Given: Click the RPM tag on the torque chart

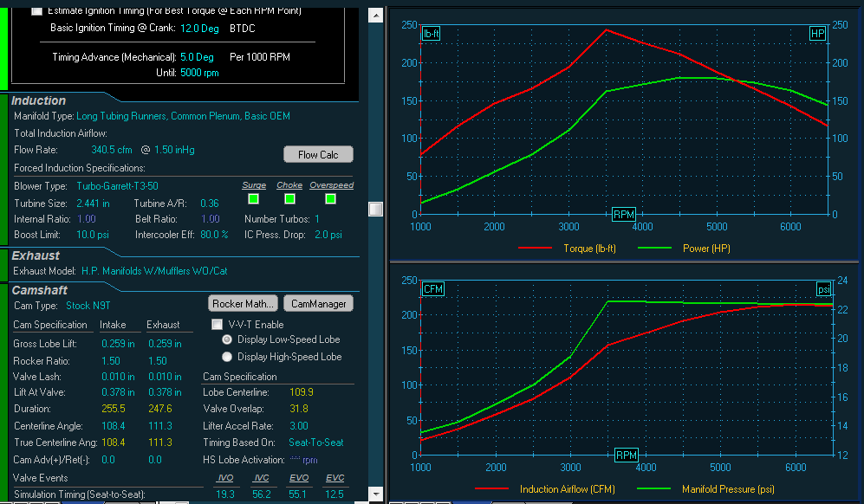Looking at the screenshot, I should coord(623,214).
